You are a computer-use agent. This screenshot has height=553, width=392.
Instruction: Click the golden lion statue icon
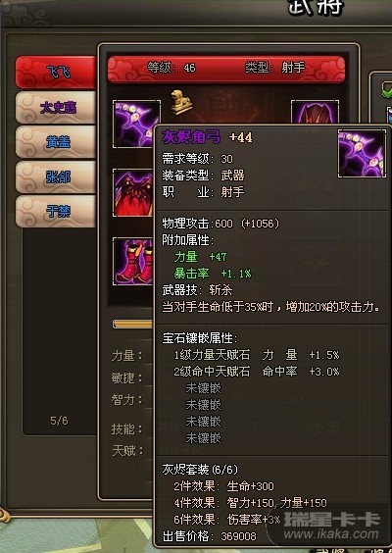click(x=181, y=102)
